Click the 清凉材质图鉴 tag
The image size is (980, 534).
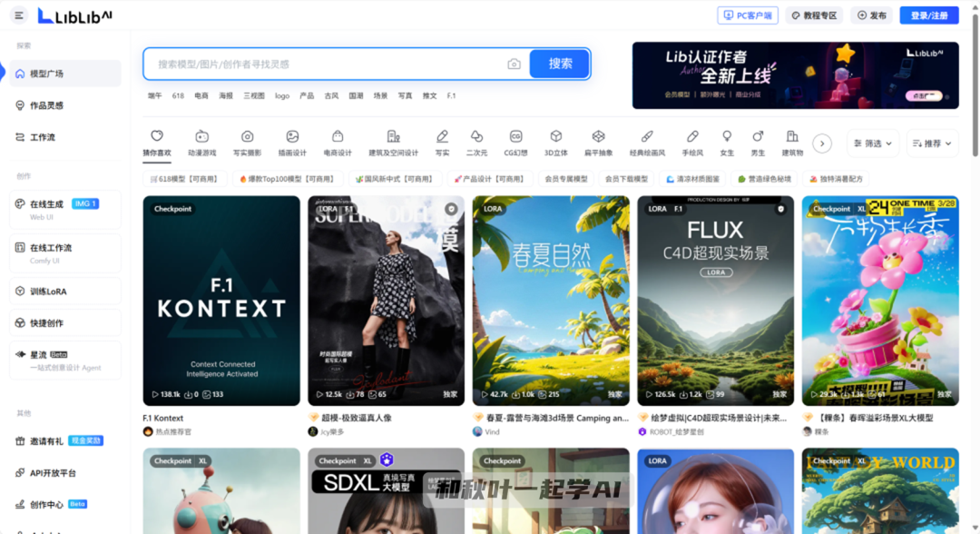(692, 179)
